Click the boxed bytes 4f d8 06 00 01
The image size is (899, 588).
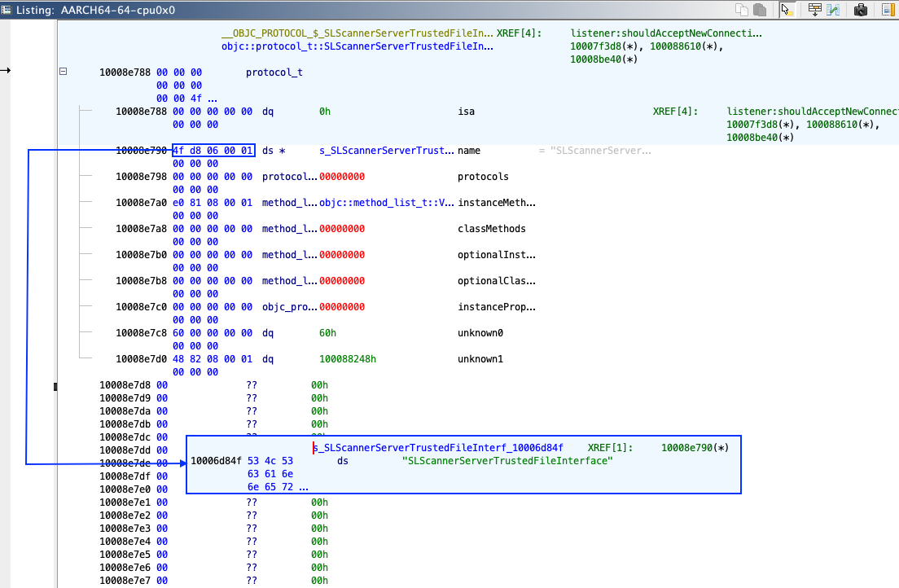coord(213,151)
